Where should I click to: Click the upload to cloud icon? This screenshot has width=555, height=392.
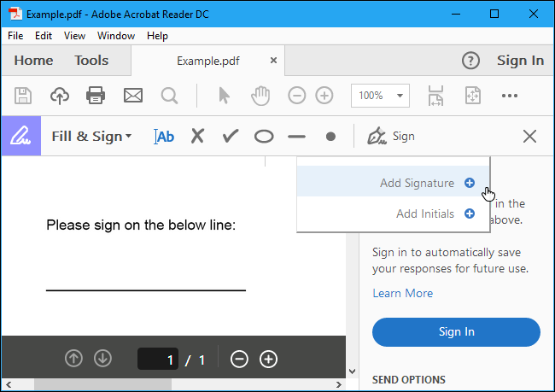click(x=60, y=96)
